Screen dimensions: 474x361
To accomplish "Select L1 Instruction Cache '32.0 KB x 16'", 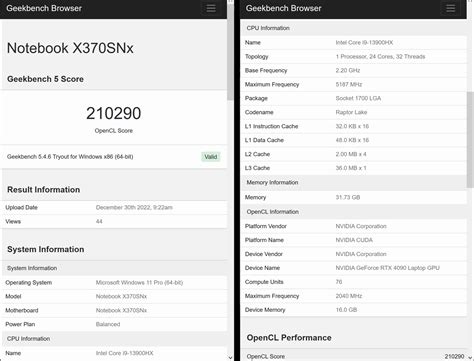I will tap(352, 126).
